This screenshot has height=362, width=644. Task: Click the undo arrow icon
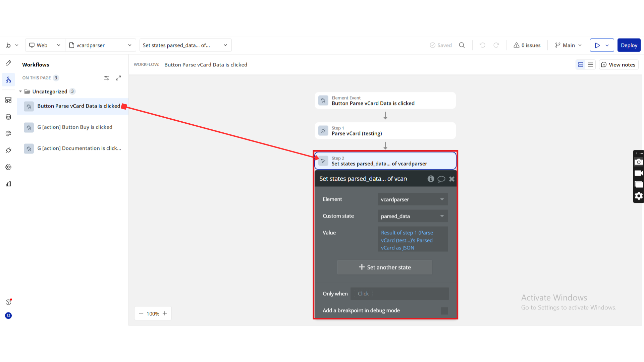[482, 45]
